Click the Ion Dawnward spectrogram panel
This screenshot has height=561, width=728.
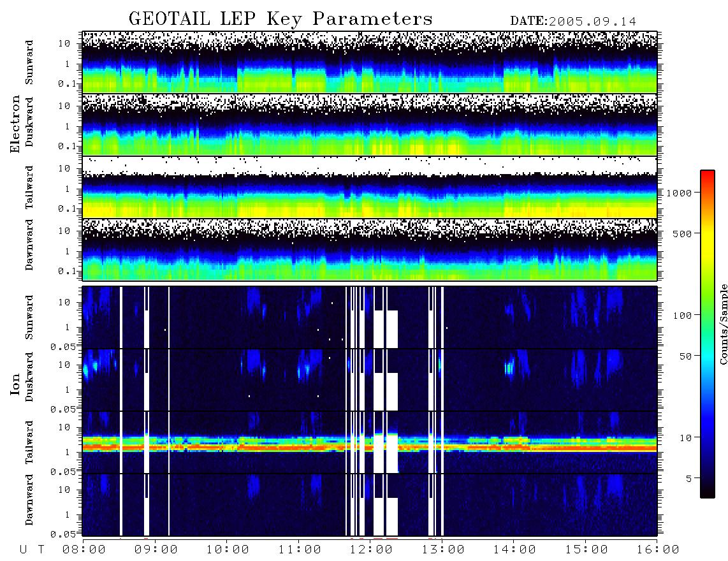pyautogui.click(x=370, y=505)
